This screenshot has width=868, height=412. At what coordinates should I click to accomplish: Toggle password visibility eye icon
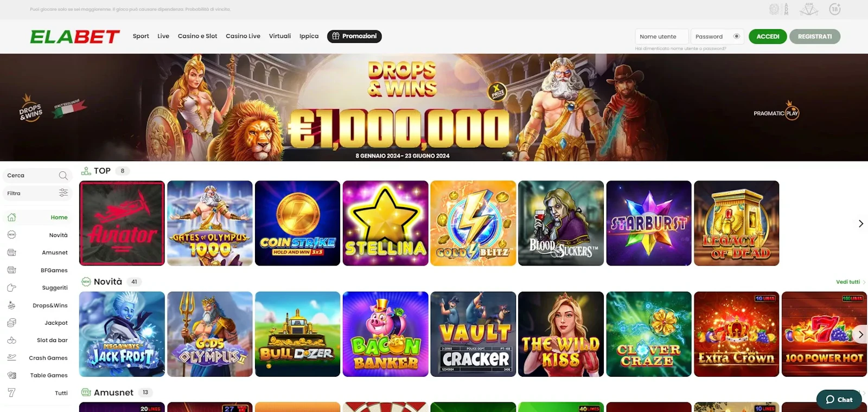point(737,36)
